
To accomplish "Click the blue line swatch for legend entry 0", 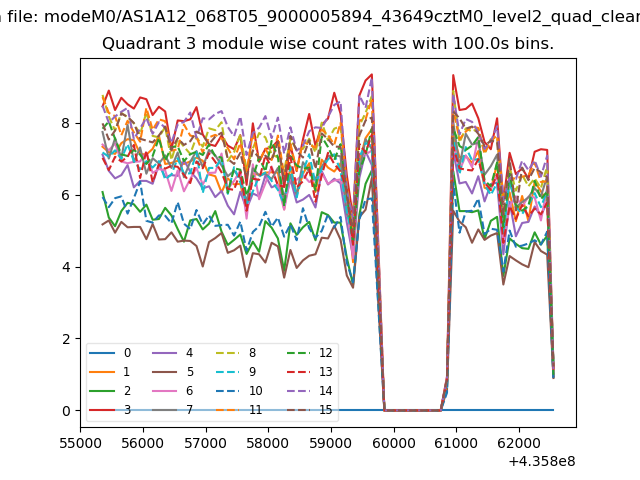I will (102, 353).
